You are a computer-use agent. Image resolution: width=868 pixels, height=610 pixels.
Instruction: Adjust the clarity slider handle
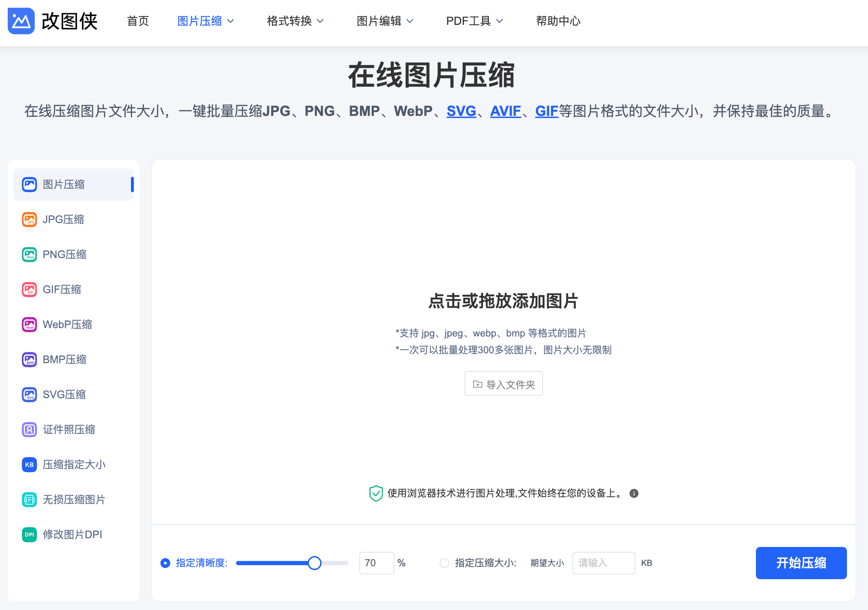pos(314,563)
